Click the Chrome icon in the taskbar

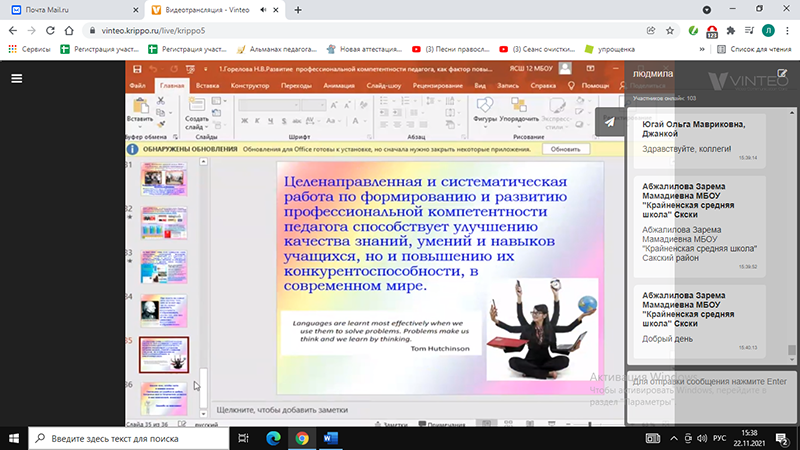point(302,438)
